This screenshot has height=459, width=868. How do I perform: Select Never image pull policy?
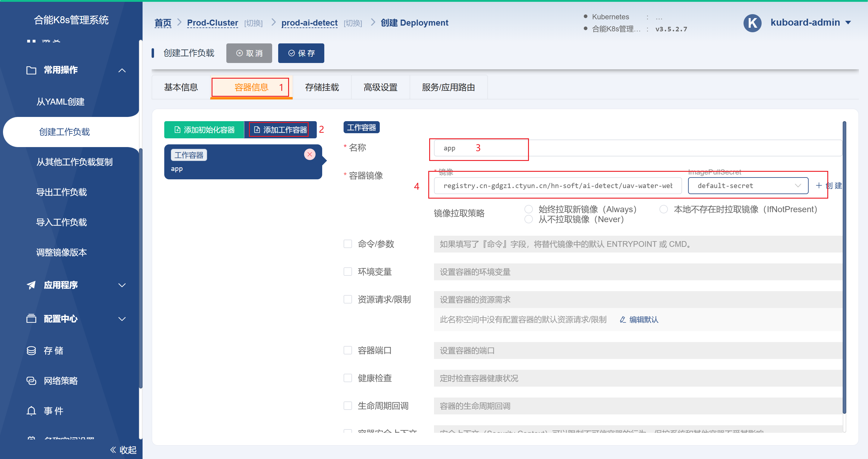[x=529, y=219]
